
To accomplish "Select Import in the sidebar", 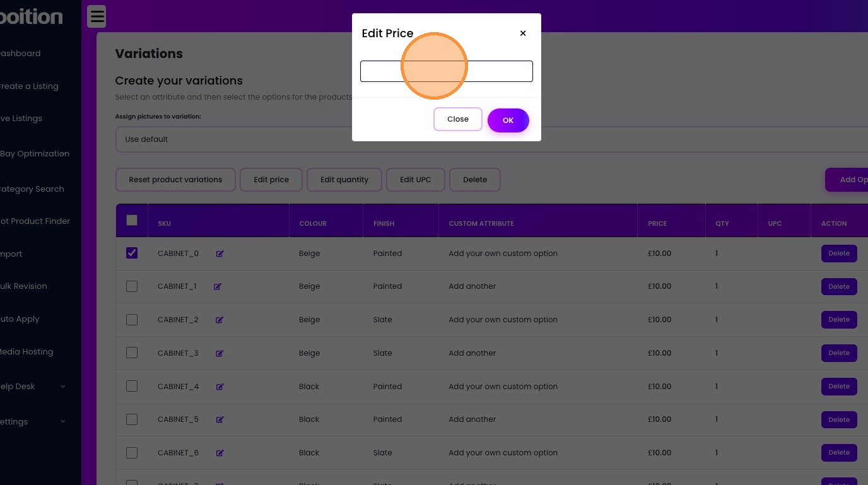I will click(x=11, y=254).
